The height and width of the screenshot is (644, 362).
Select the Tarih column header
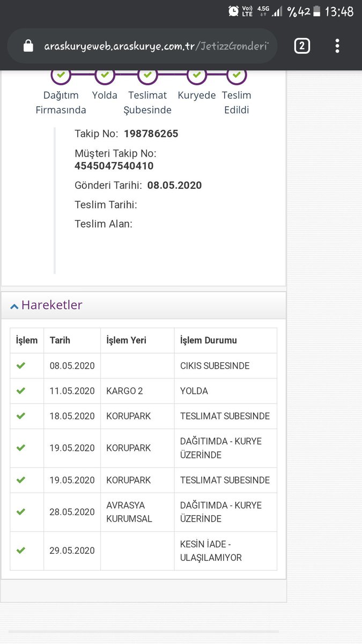(x=60, y=340)
